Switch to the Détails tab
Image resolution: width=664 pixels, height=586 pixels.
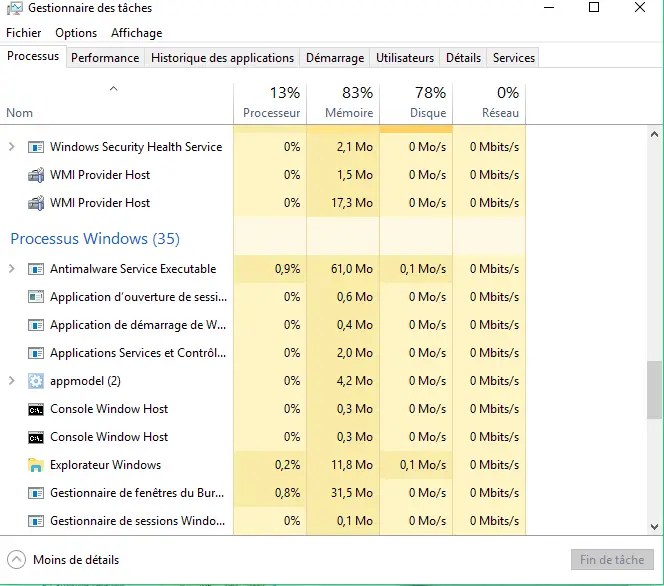[x=463, y=58]
